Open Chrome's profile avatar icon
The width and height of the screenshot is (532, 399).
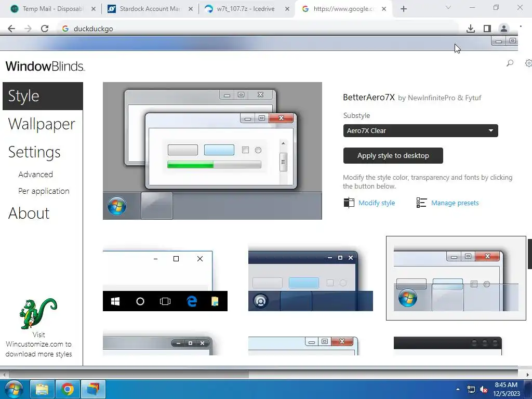pos(504,29)
